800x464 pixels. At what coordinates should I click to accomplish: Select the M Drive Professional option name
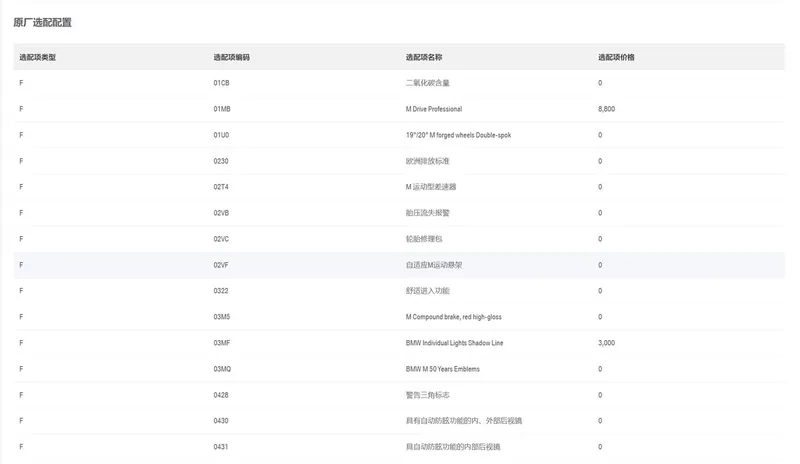click(434, 109)
